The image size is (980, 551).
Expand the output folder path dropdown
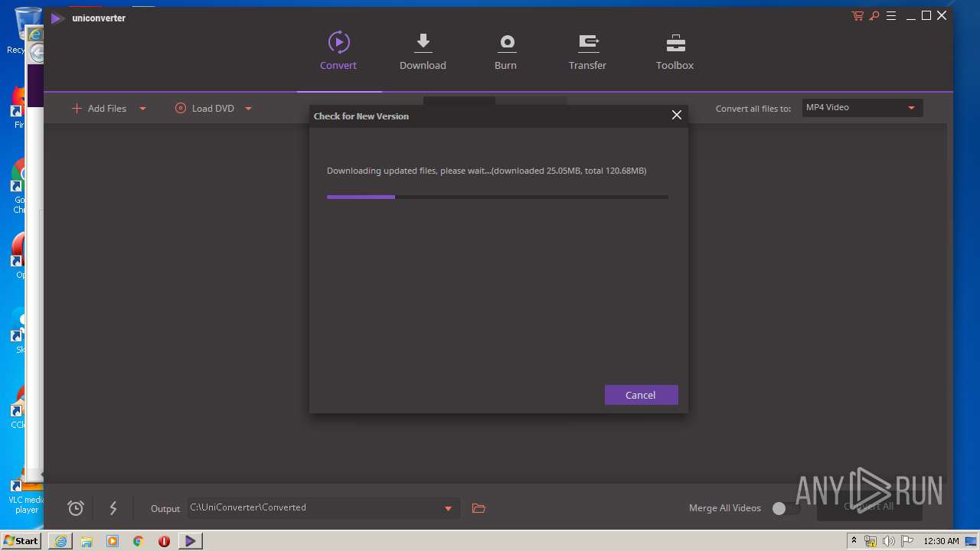pos(449,508)
